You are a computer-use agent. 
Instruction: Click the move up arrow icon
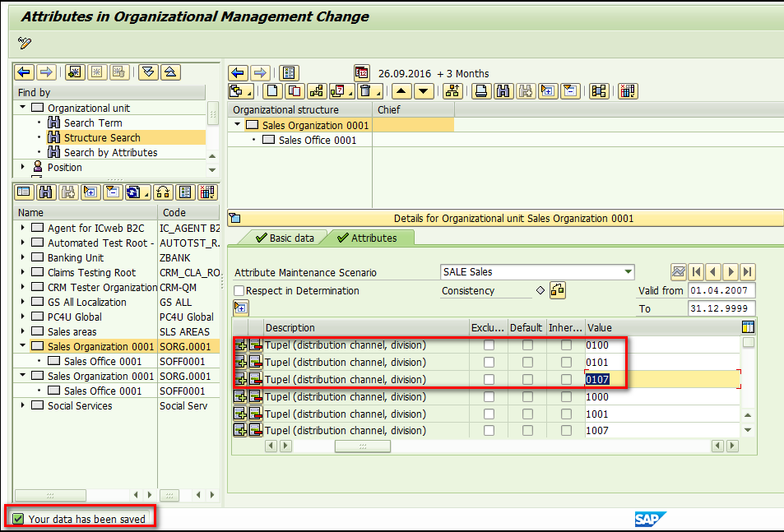(x=401, y=91)
